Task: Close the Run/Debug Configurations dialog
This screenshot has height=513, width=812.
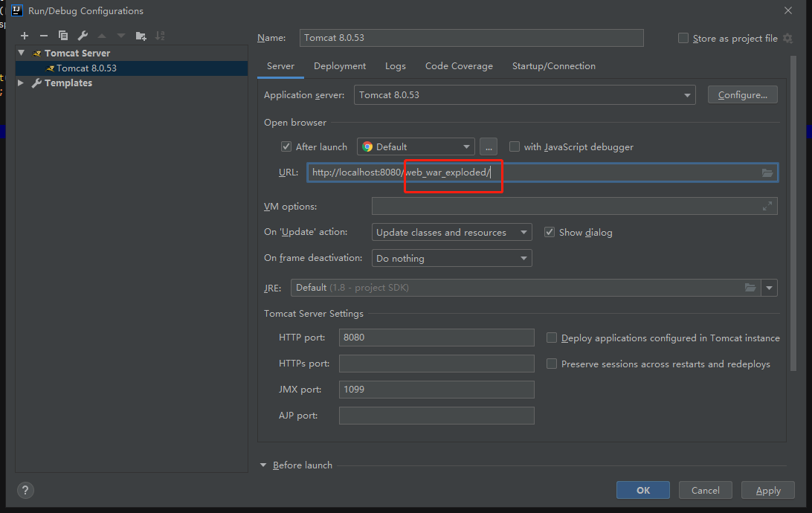Action: [788, 10]
